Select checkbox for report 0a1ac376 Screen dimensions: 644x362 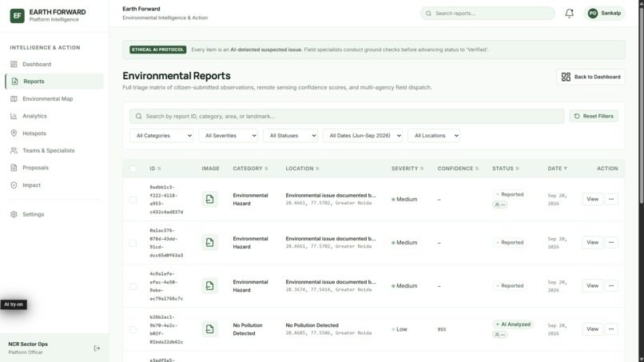point(133,243)
